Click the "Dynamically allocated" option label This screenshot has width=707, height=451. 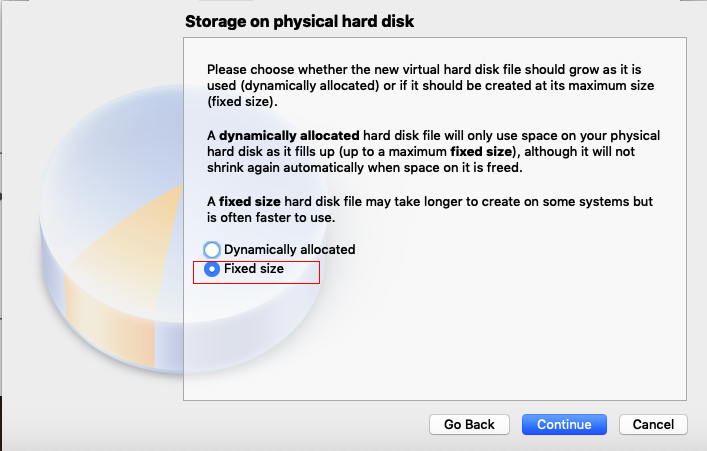point(289,250)
